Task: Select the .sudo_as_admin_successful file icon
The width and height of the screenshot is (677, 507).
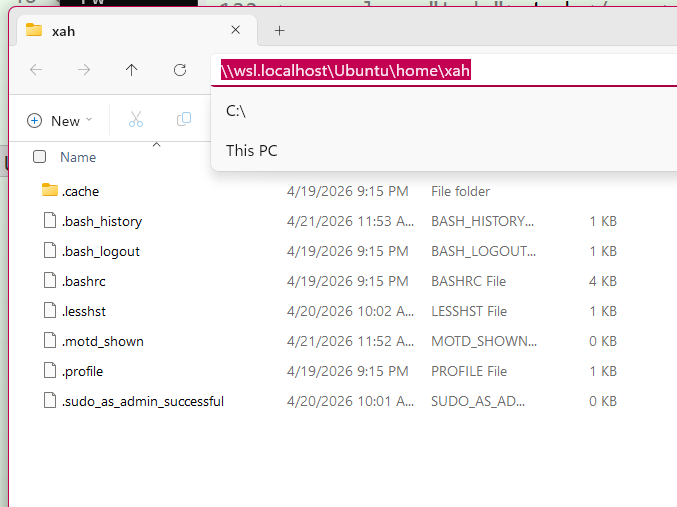Action: pos(50,400)
